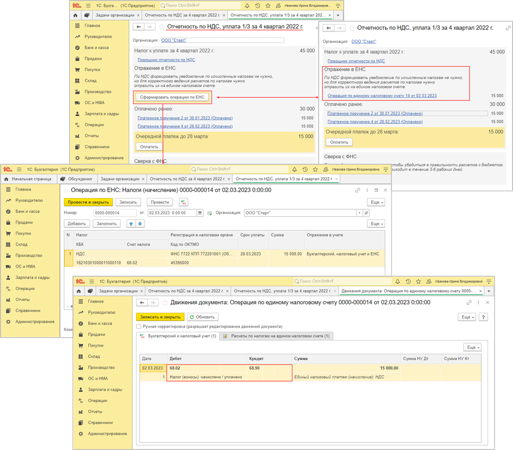This screenshot has height=450, width=513.
Task: Open ОС и НМА section in the top window sidebar
Action: pyautogui.click(x=94, y=102)
